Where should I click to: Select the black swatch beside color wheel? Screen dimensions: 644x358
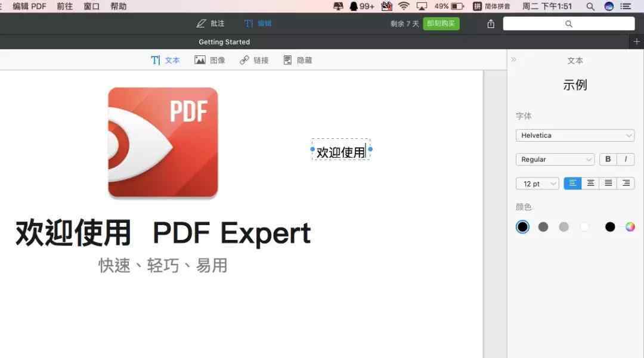[x=610, y=227]
